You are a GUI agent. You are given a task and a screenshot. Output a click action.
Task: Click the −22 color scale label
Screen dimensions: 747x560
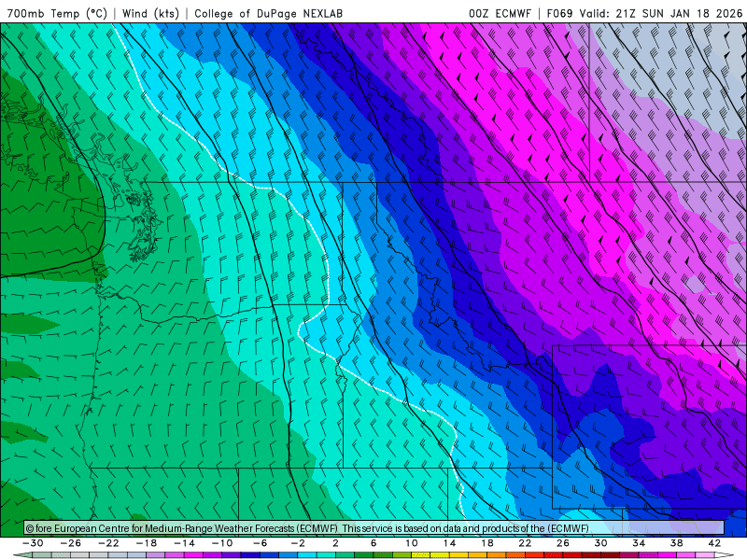[x=108, y=543]
